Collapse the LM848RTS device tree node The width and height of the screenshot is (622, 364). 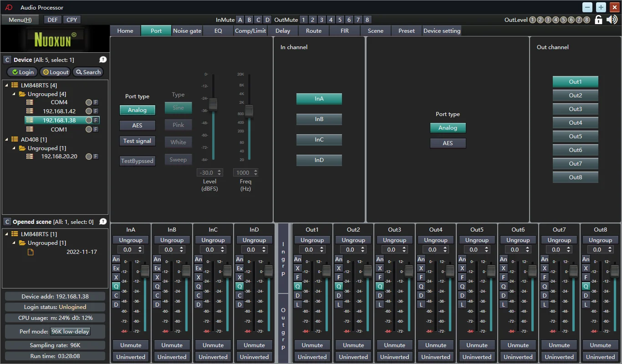[7, 85]
